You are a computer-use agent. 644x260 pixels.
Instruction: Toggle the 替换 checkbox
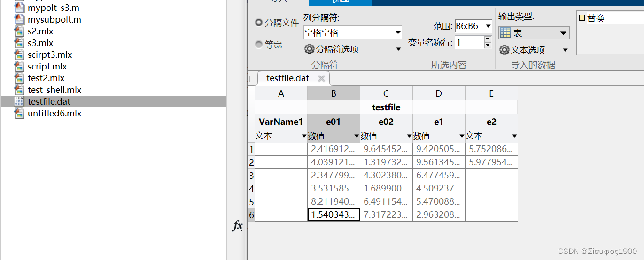tap(582, 18)
